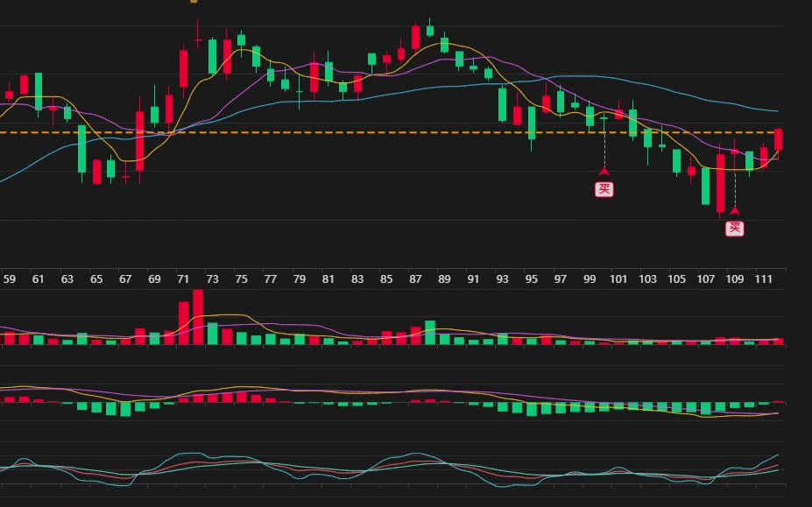Screen dimensions: 812x507
Task: Click the 买 buy marker under candle 100
Action: tap(604, 189)
